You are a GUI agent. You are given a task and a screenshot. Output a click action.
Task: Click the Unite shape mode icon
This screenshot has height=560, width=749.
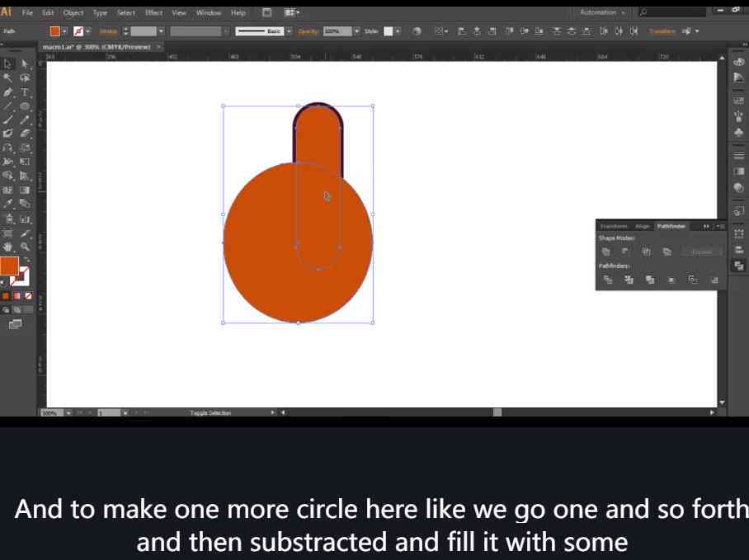coord(606,252)
